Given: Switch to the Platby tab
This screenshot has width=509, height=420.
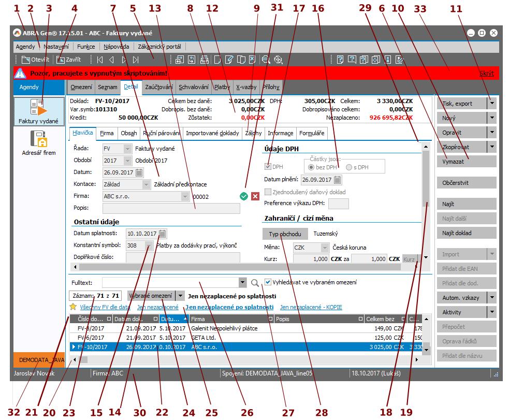Looking at the screenshot, I should pos(222,87).
